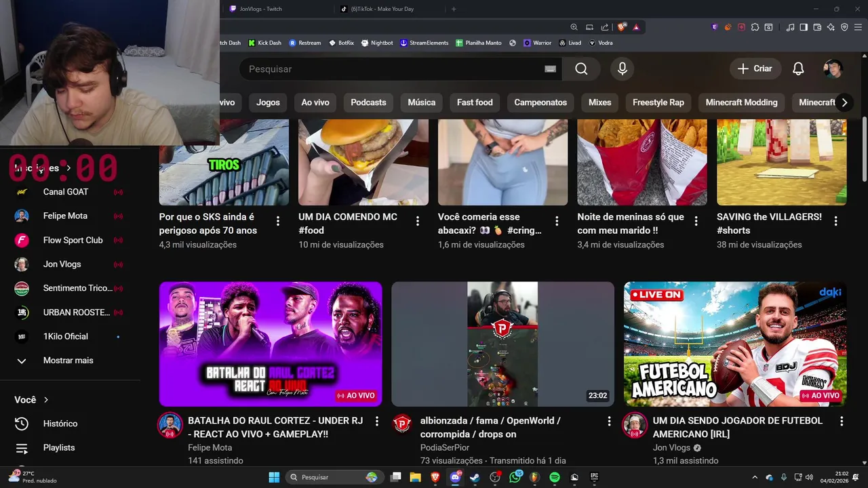The image size is (868, 488).
Task: Open Spotify from the taskbar
Action: 554,477
